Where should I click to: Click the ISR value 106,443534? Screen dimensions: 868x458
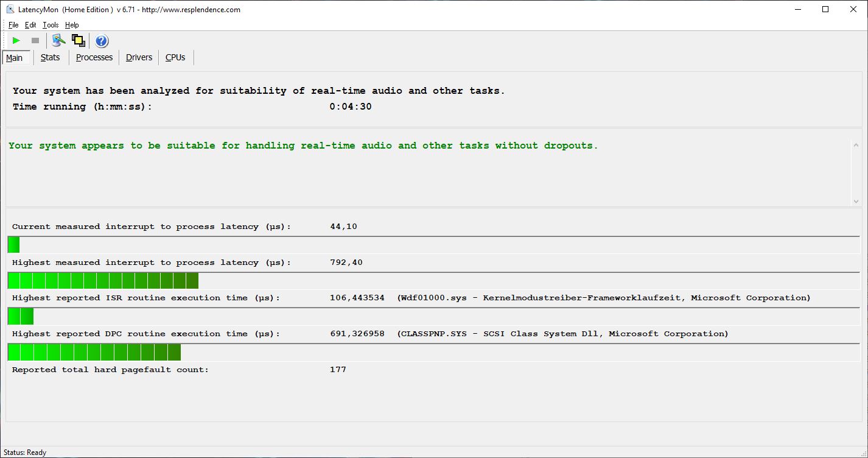357,298
